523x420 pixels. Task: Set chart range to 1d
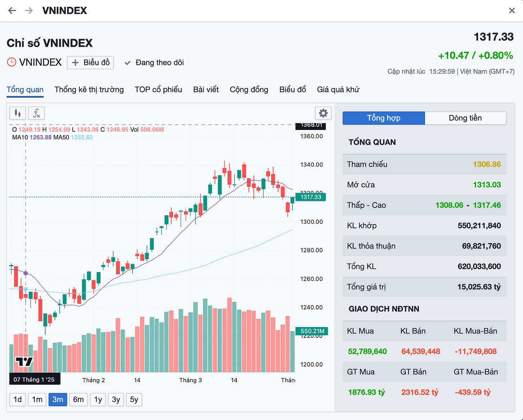[x=18, y=400]
